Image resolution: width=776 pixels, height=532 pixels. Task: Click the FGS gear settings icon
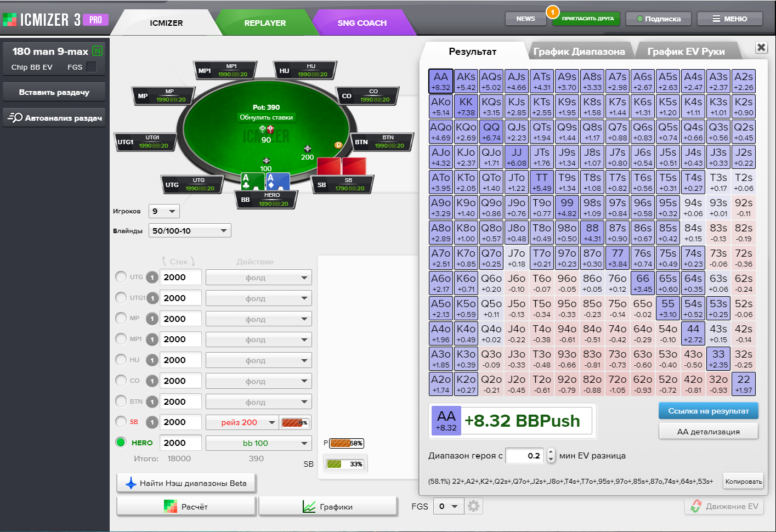coord(474,506)
